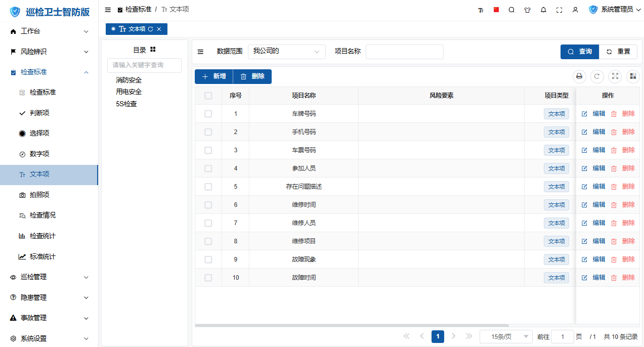644x347 pixels.
Task: Check the 参加人员 row checkbox
Action: point(208,168)
